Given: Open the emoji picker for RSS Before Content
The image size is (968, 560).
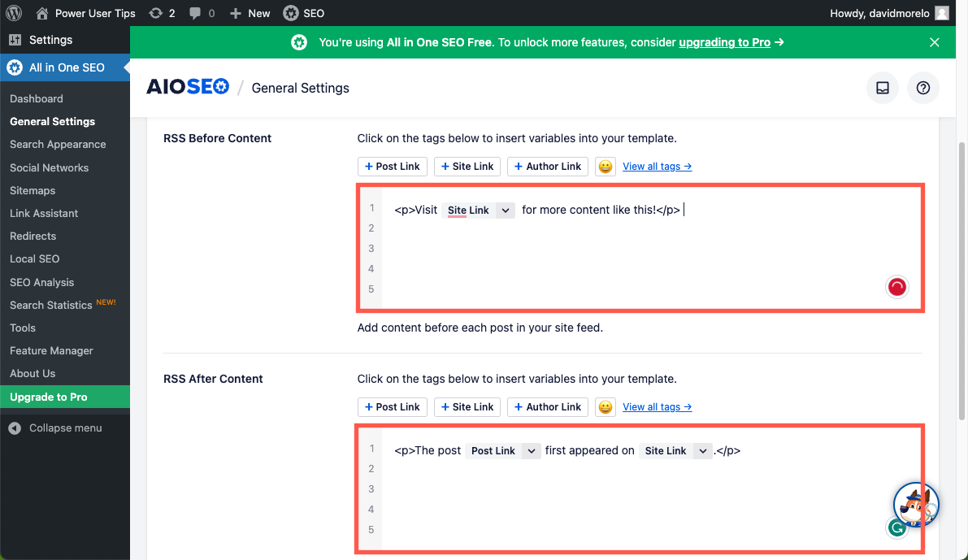Looking at the screenshot, I should [605, 166].
